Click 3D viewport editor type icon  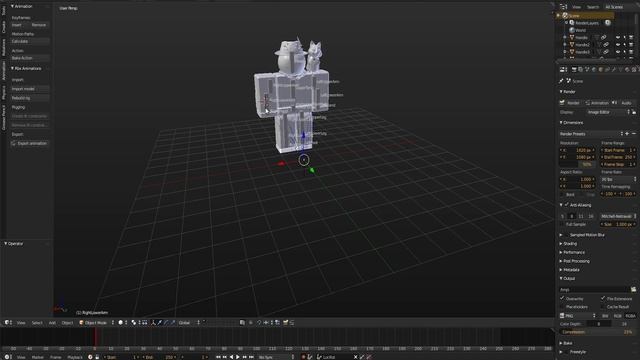coord(7,322)
